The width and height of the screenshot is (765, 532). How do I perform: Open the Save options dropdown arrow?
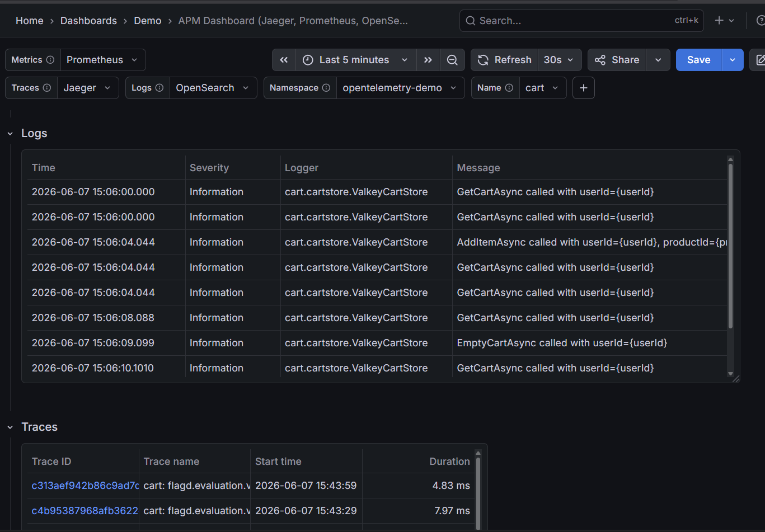tap(733, 60)
